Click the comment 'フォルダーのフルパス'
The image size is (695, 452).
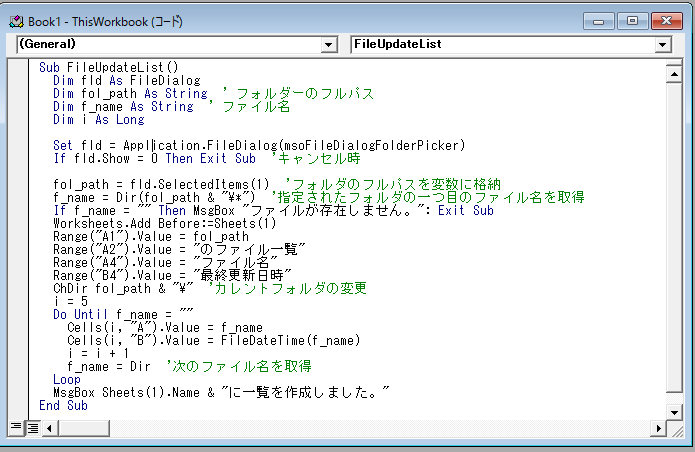pos(305,94)
